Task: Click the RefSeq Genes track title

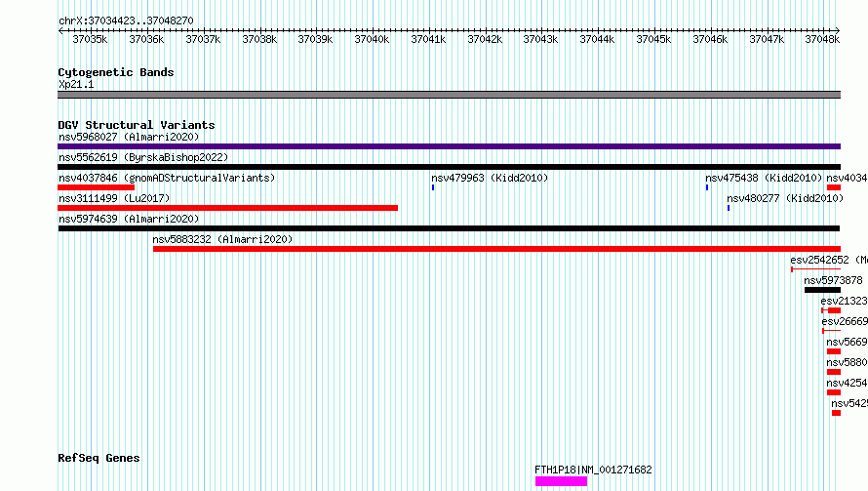Action: click(99, 458)
